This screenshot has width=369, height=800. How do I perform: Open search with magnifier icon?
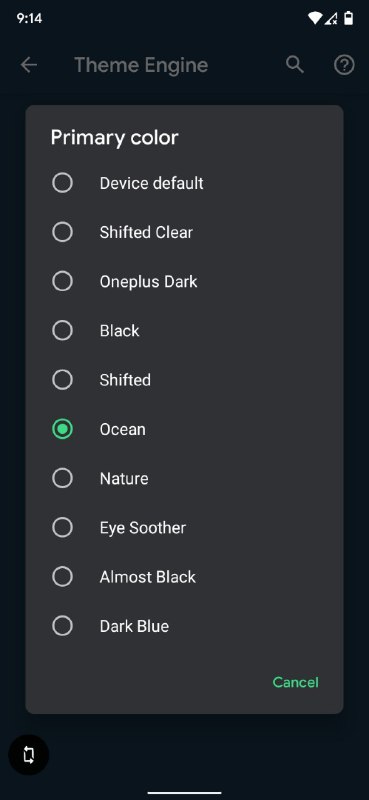(294, 65)
